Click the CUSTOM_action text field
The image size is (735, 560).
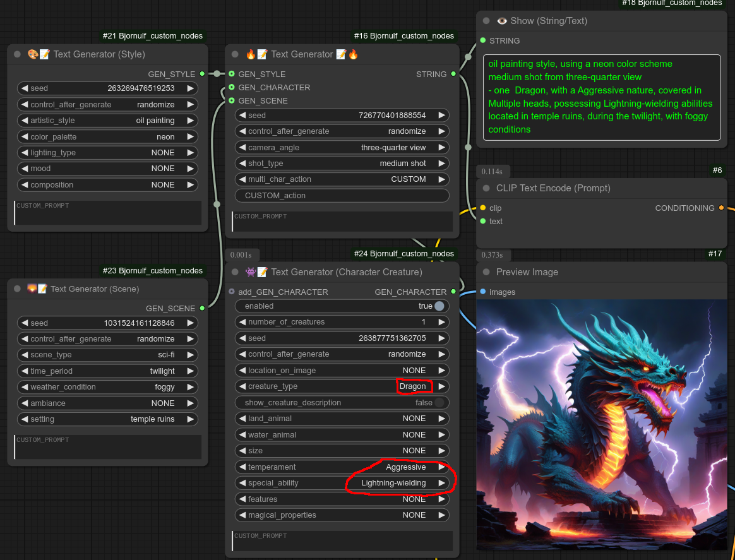[x=342, y=196]
